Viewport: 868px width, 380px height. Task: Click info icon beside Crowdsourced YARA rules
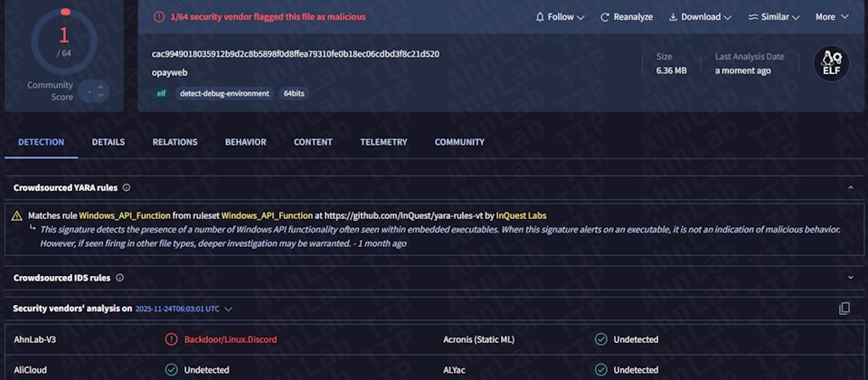(127, 188)
